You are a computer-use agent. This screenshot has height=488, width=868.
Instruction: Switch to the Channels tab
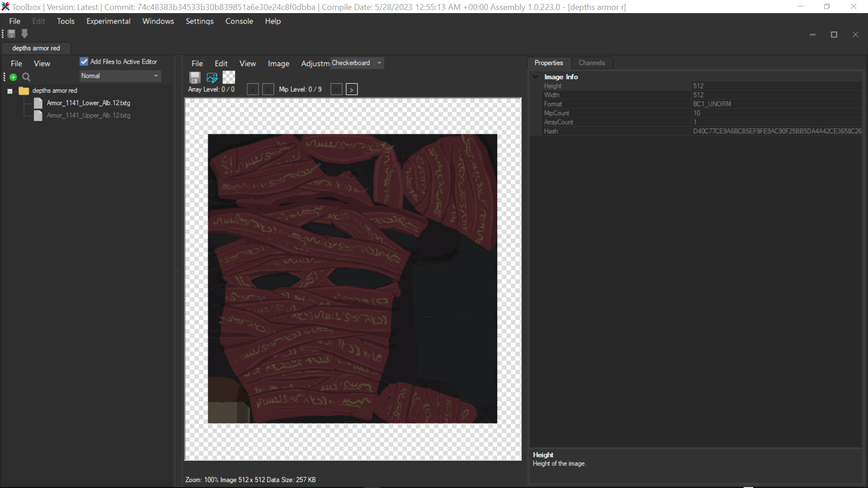tap(592, 63)
